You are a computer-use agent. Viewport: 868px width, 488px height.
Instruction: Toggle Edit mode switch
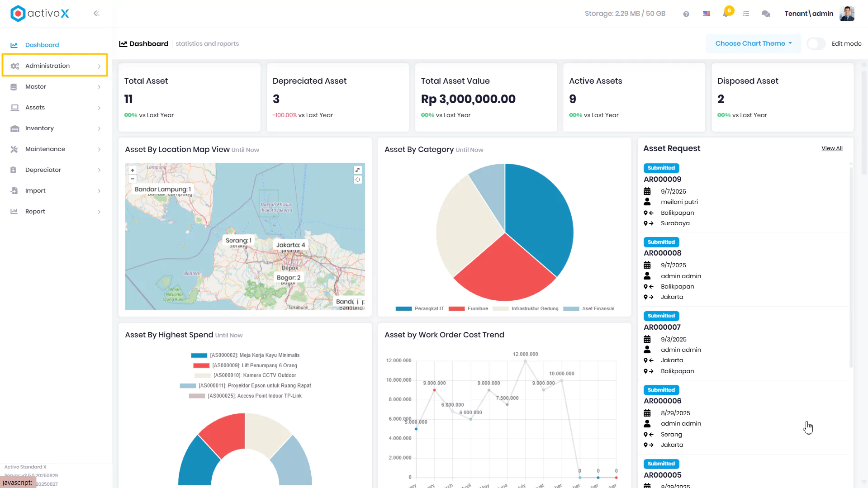816,44
